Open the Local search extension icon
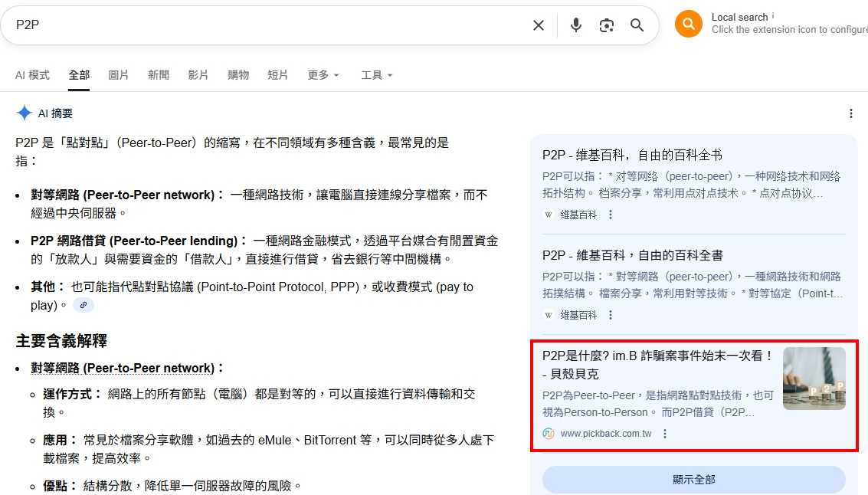Screen dimensions: 868x495 pos(687,24)
